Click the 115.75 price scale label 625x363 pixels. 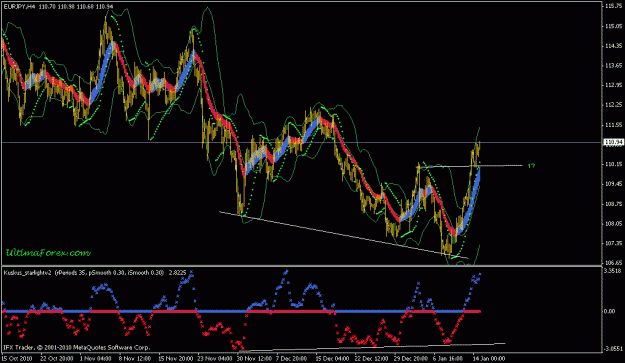tap(614, 6)
